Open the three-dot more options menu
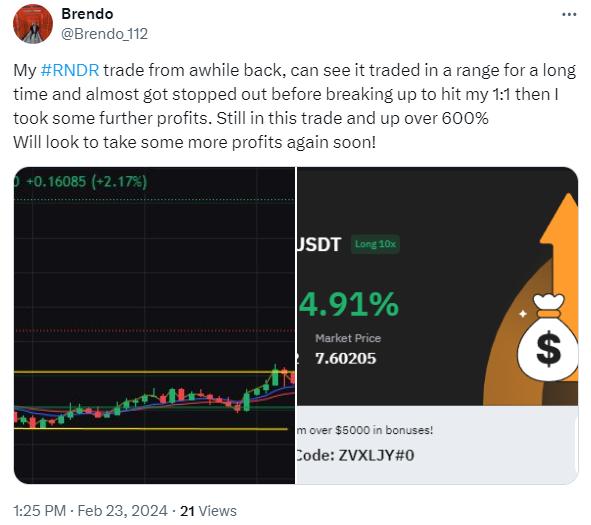591x525 pixels. (x=569, y=15)
